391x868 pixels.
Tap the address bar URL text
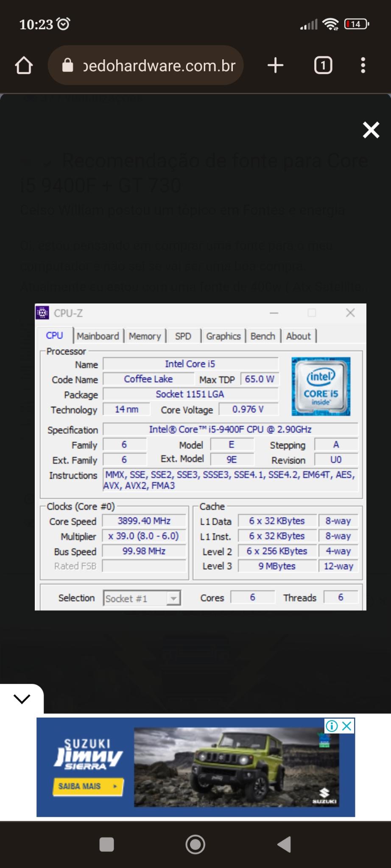(x=159, y=66)
